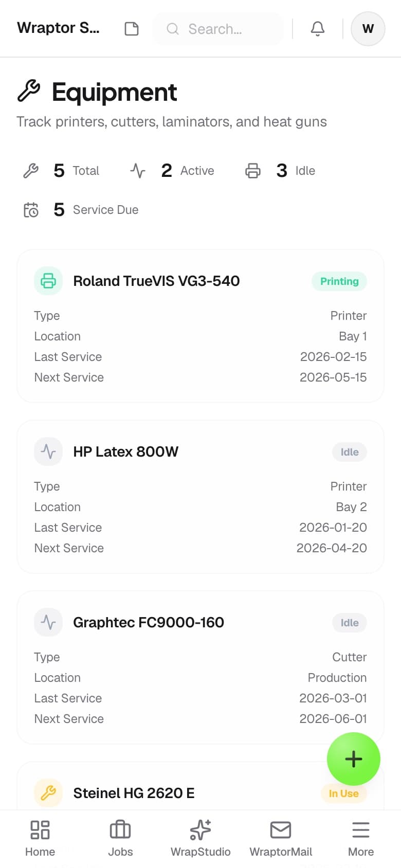The image size is (401, 868).
Task: Click the Idle badge on HP Latex 800W
Action: [350, 452]
